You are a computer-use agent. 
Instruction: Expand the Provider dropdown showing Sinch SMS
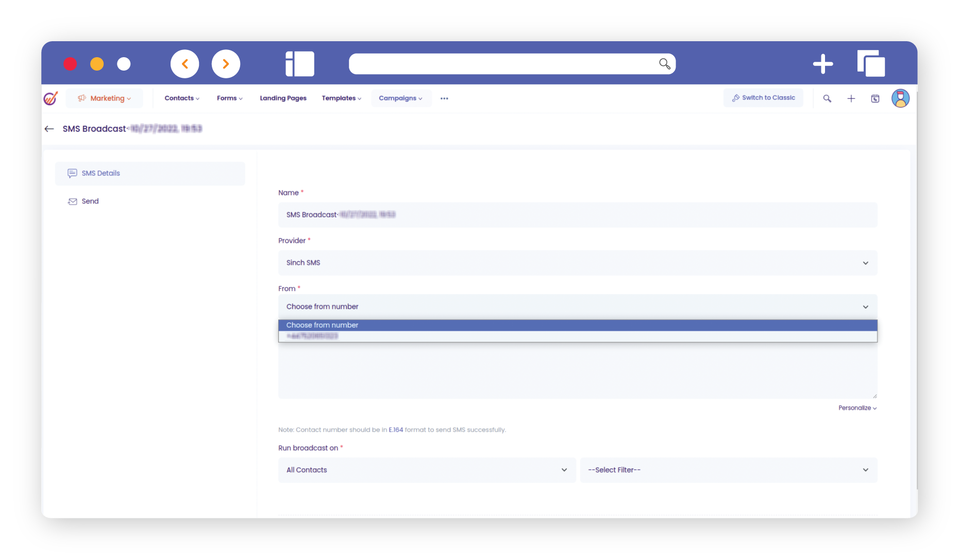tap(577, 263)
